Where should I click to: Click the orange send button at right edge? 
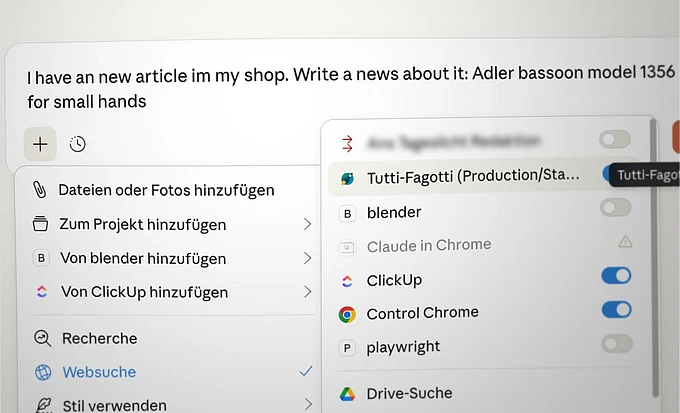pos(676,137)
